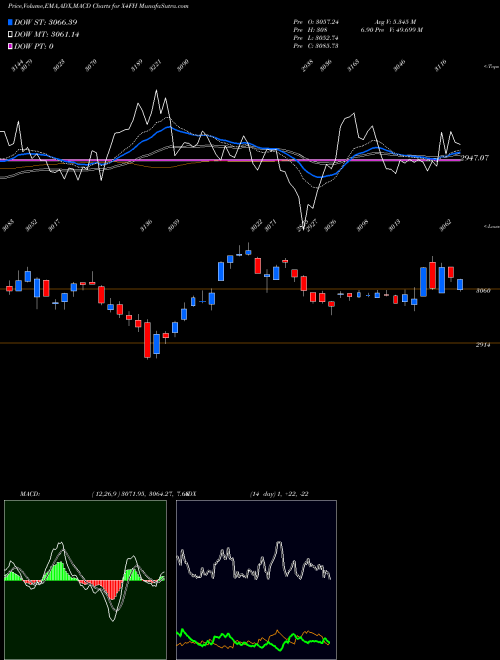
Task: Select the 'DOW PT: 0' legend text
Action: [x=34, y=47]
